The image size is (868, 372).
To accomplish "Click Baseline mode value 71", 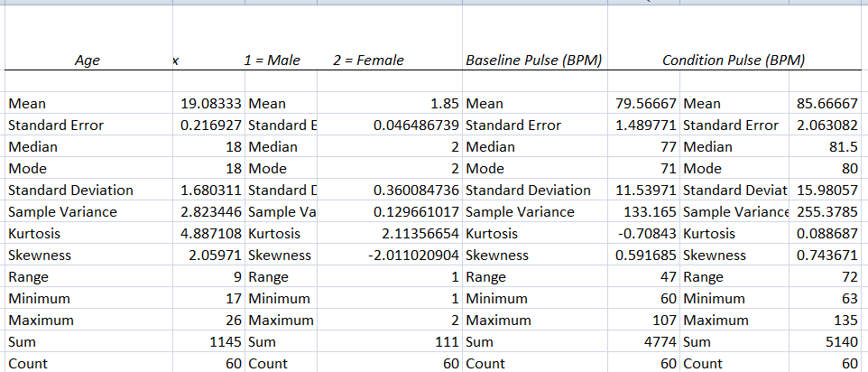I will [x=669, y=168].
